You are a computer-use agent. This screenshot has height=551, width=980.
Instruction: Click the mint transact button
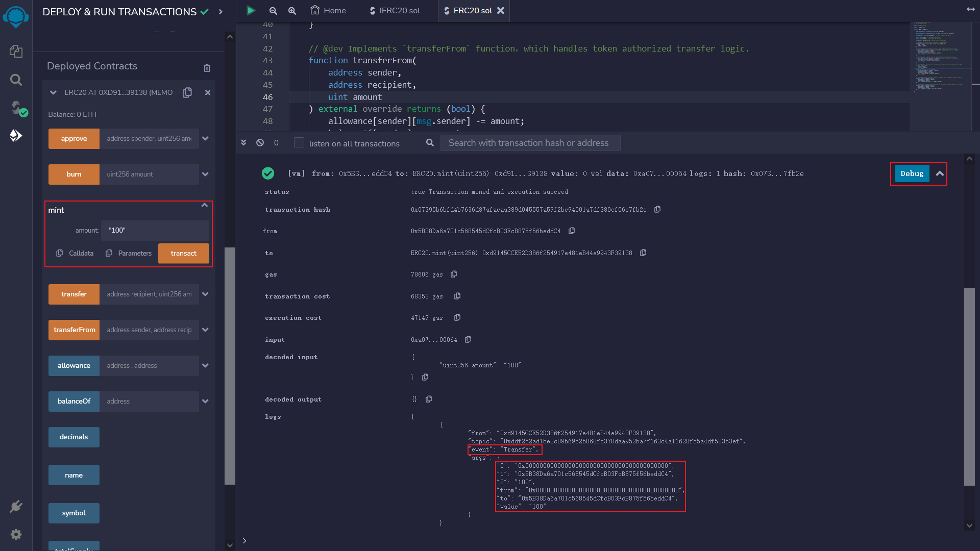coord(183,253)
